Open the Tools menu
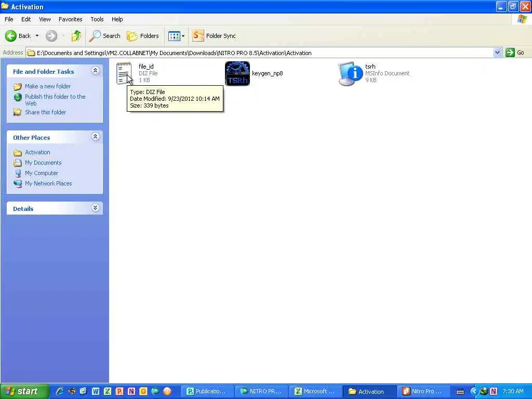The width and height of the screenshot is (532, 399). click(97, 19)
